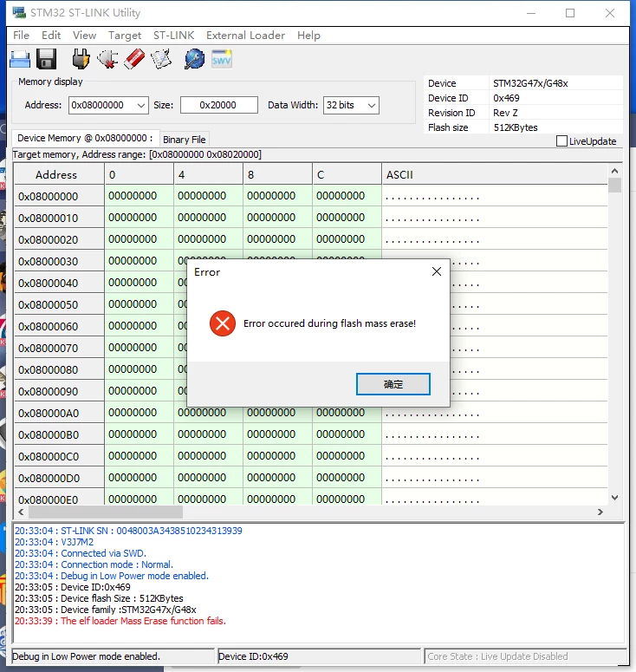Minimize the ST-LINK Utility window
The height and width of the screenshot is (672, 636).
tap(531, 13)
